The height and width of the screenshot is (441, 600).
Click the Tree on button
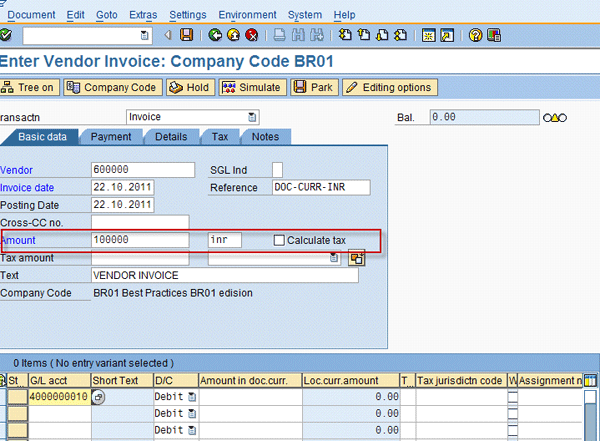click(30, 88)
